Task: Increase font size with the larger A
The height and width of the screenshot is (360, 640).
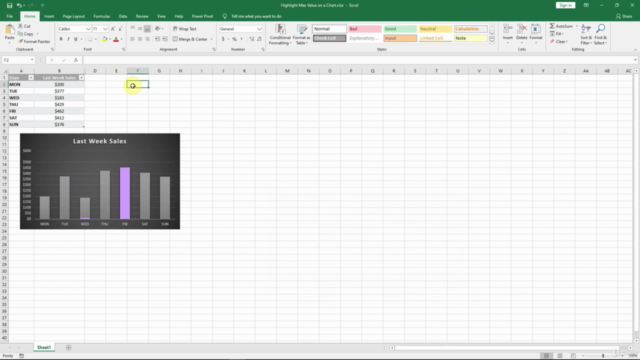Action: pyautogui.click(x=113, y=29)
